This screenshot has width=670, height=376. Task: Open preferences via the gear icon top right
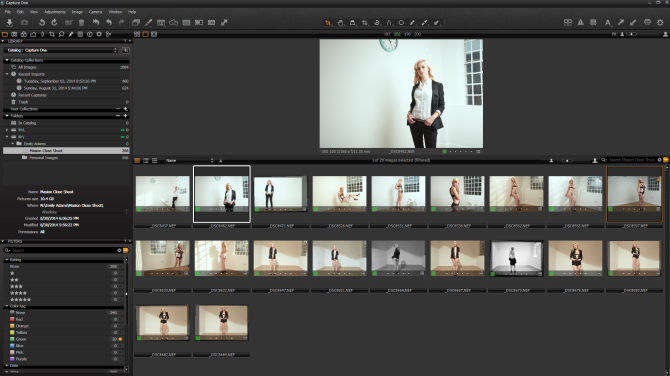point(660,22)
